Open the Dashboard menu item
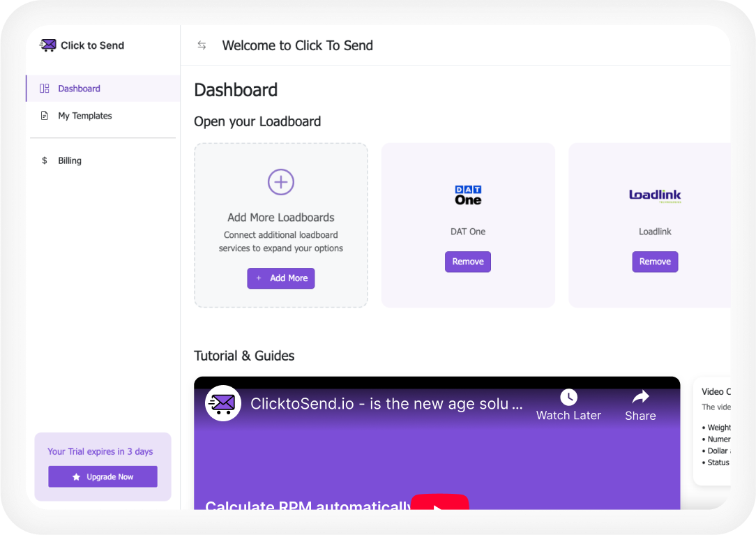 [79, 89]
